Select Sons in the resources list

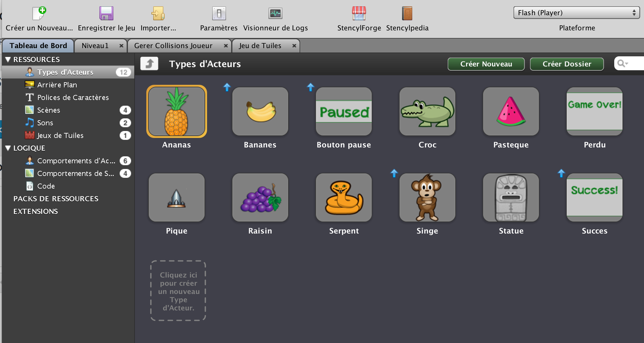pyautogui.click(x=45, y=123)
